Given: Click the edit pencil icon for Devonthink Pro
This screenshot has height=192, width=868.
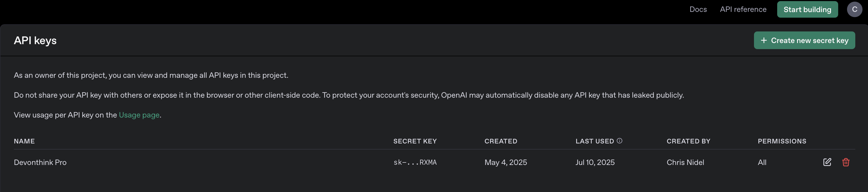Looking at the screenshot, I should pyautogui.click(x=827, y=162).
